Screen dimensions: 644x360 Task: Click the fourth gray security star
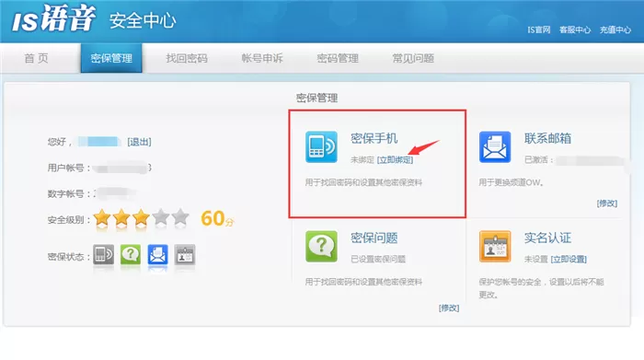[161, 217]
